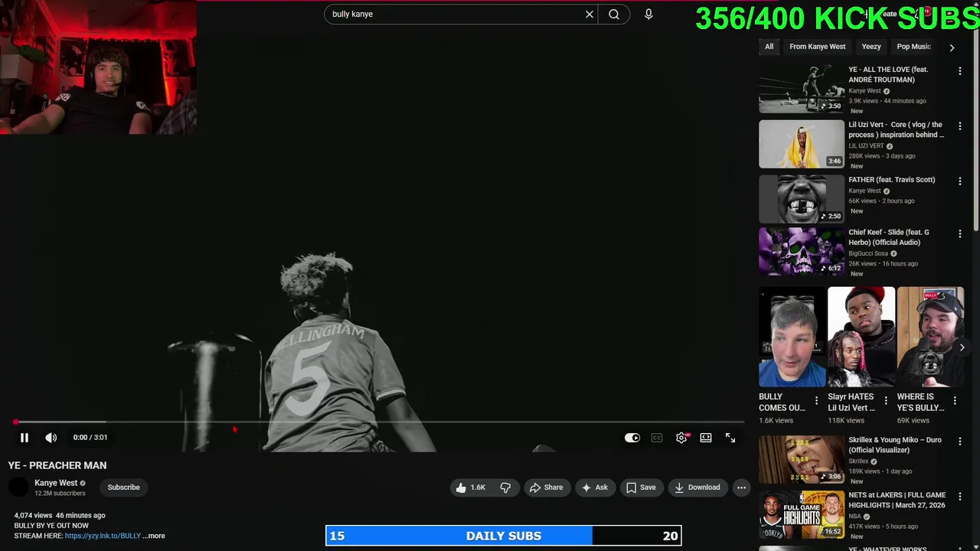
Task: Open options for Skrillex Duro video
Action: (x=959, y=441)
